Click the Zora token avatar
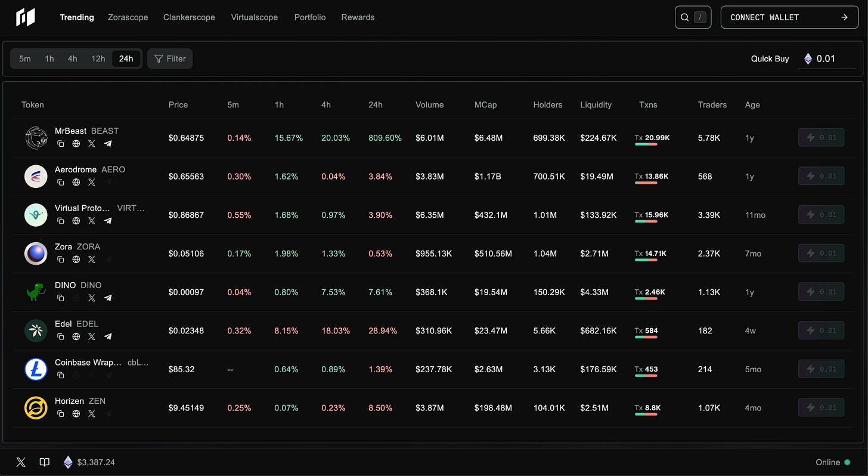This screenshot has height=476, width=868. tap(36, 254)
